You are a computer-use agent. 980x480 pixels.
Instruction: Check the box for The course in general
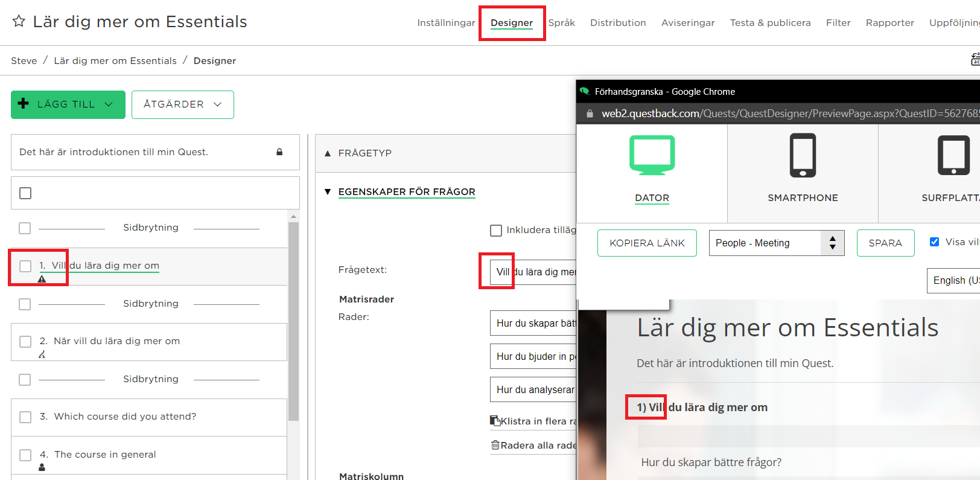click(x=25, y=455)
